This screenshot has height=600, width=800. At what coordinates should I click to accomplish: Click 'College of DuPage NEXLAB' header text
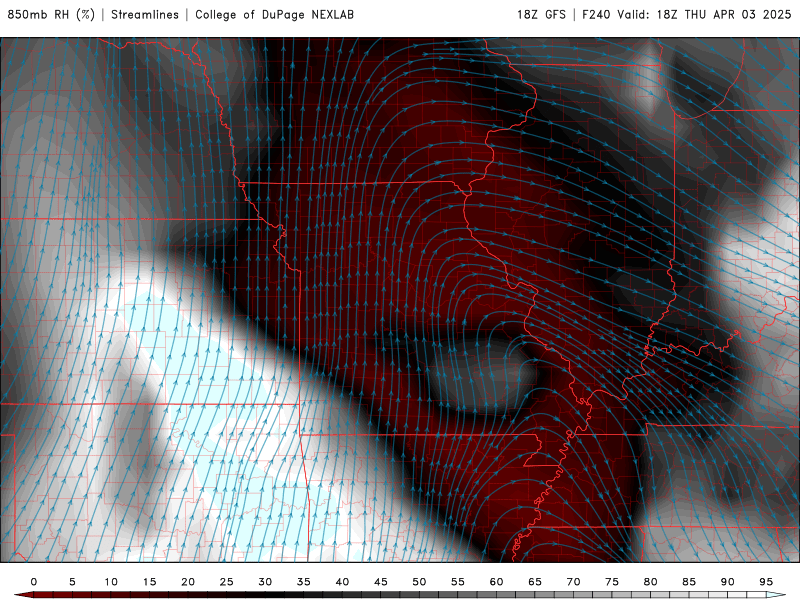[x=274, y=15]
